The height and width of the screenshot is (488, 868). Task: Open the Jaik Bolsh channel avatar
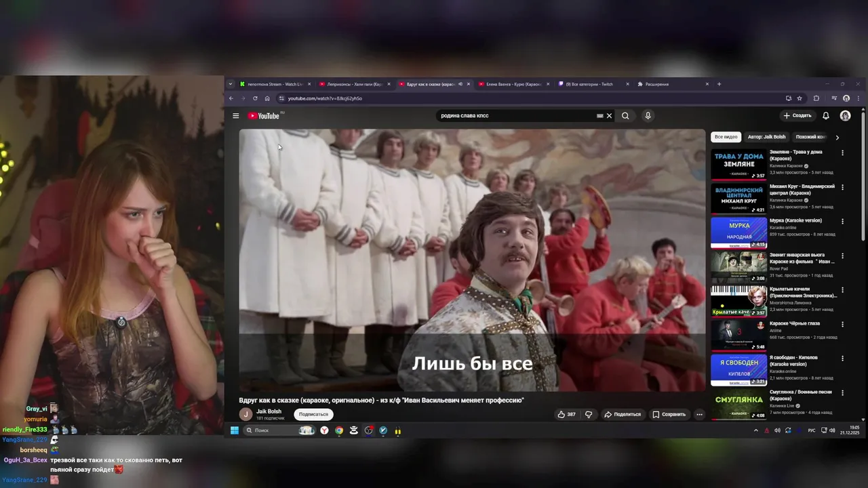[245, 414]
